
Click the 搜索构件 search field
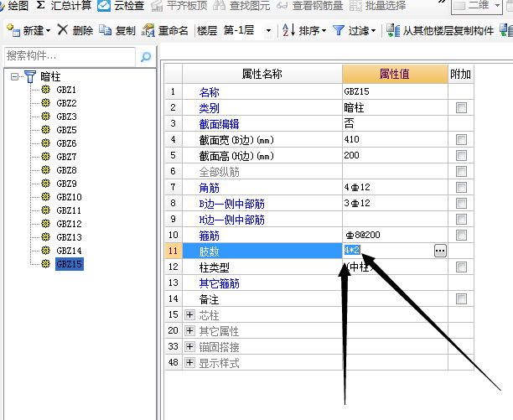point(70,57)
